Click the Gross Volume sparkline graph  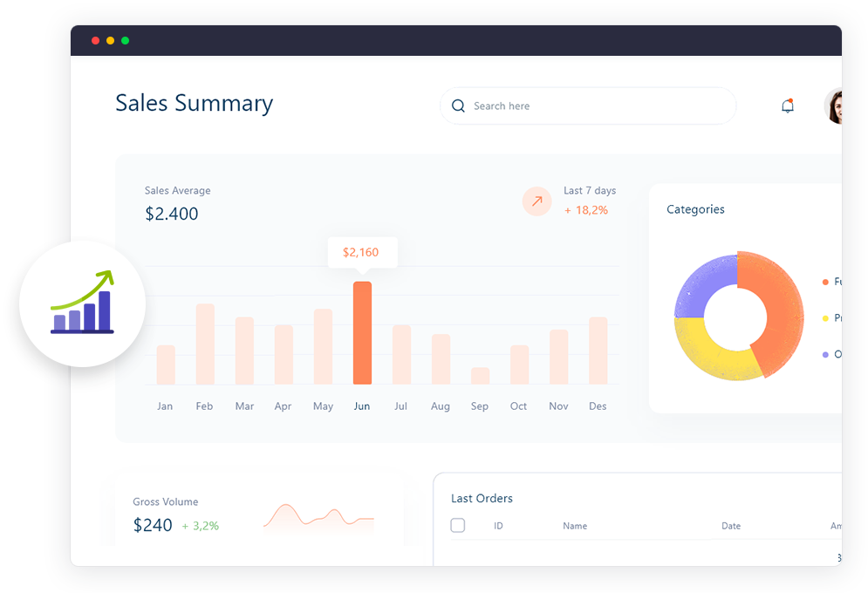(318, 516)
